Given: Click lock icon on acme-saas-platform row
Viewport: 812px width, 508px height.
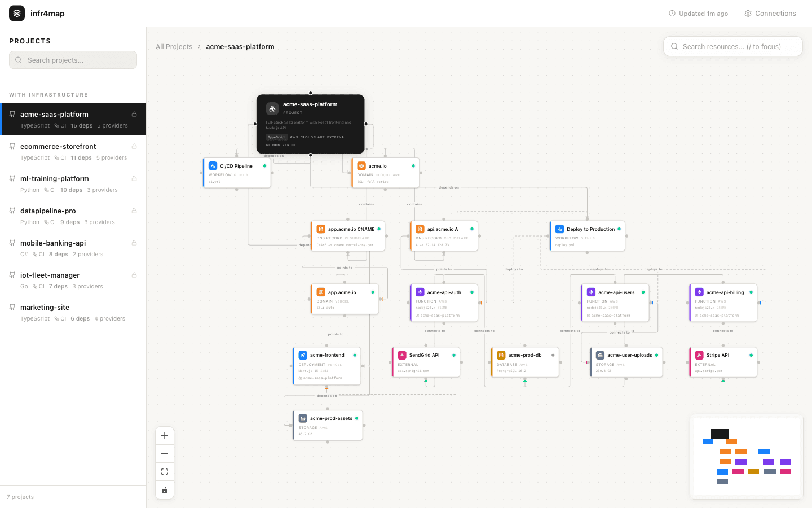Looking at the screenshot, I should 134,114.
